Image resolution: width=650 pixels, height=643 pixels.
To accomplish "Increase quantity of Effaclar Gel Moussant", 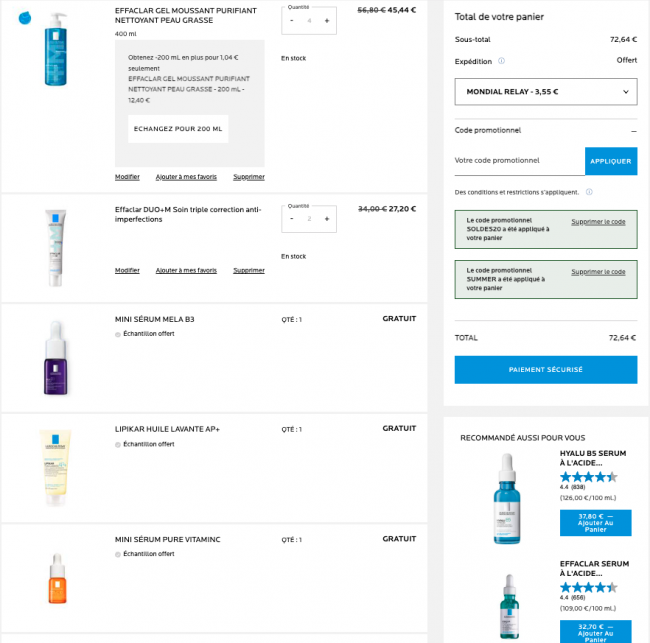I will [x=327, y=21].
